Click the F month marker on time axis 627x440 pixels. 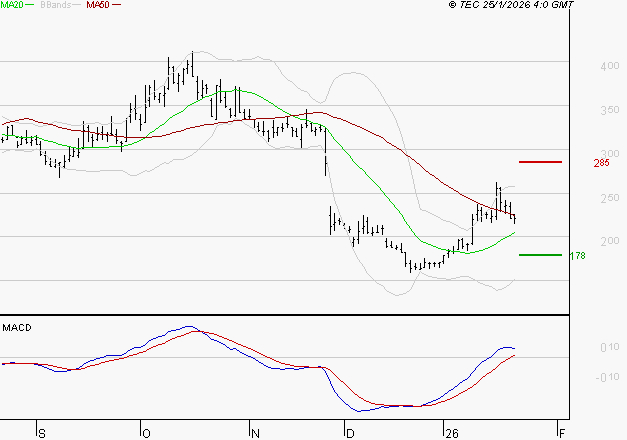pyautogui.click(x=562, y=434)
